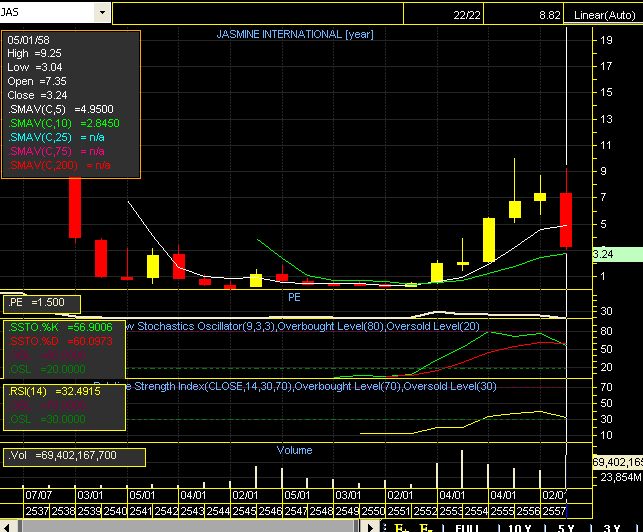Select the 10 Y time range button
Viewport: 643px width, 532px height.
click(520, 528)
